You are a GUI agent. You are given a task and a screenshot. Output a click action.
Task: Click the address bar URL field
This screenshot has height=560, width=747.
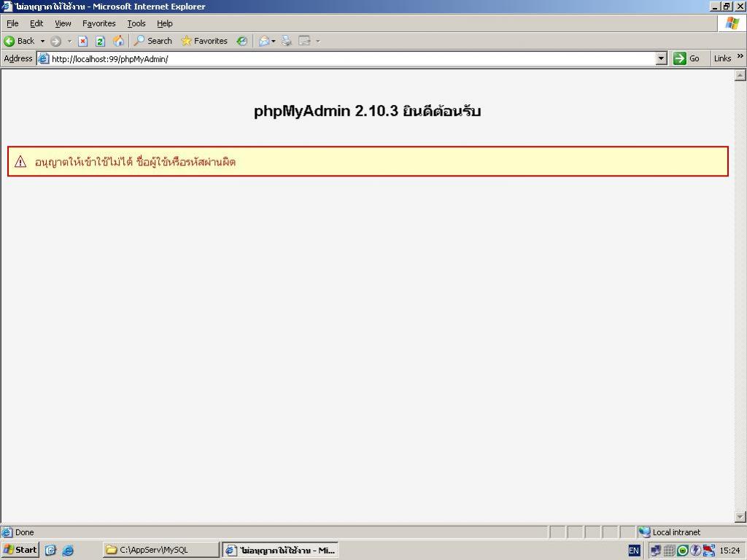[x=352, y=58]
